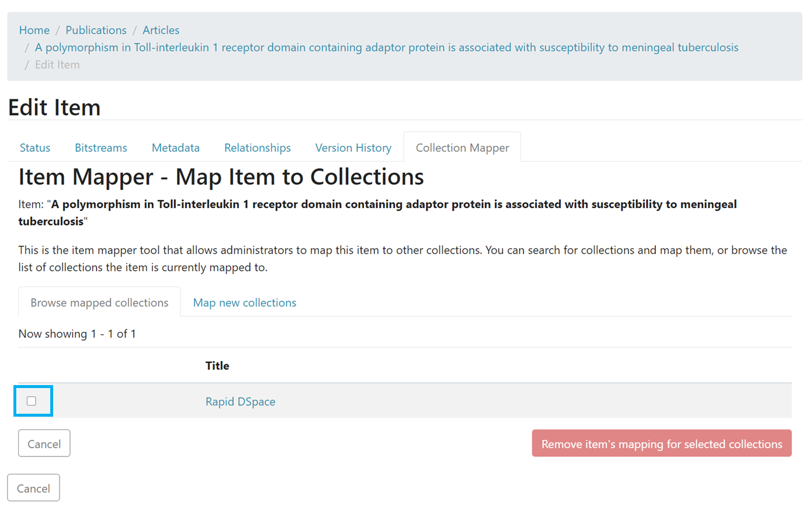812x509 pixels.
Task: Switch to Map new collections tab
Action: click(x=244, y=303)
